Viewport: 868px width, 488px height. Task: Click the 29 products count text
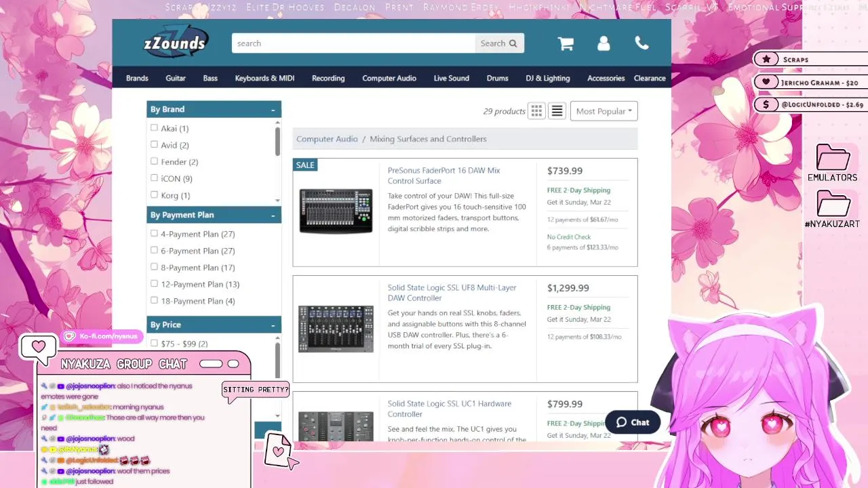504,111
